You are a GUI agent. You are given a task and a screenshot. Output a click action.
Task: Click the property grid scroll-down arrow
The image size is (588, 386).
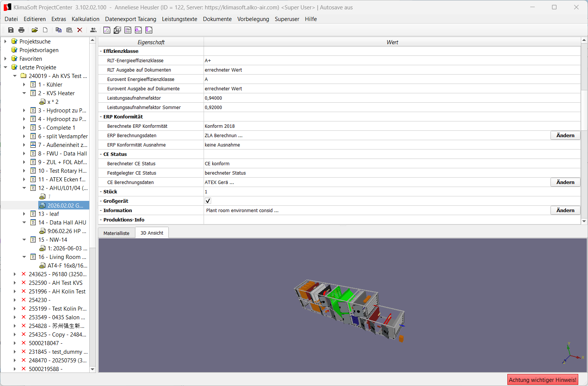pos(584,221)
